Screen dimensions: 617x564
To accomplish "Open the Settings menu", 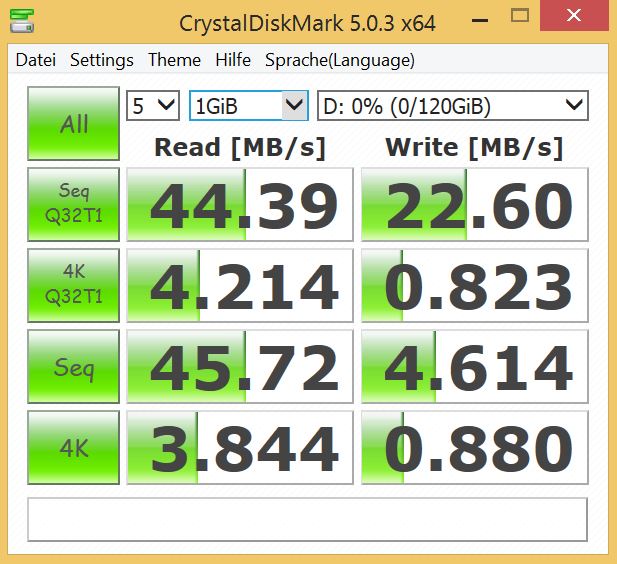I will coord(101,60).
